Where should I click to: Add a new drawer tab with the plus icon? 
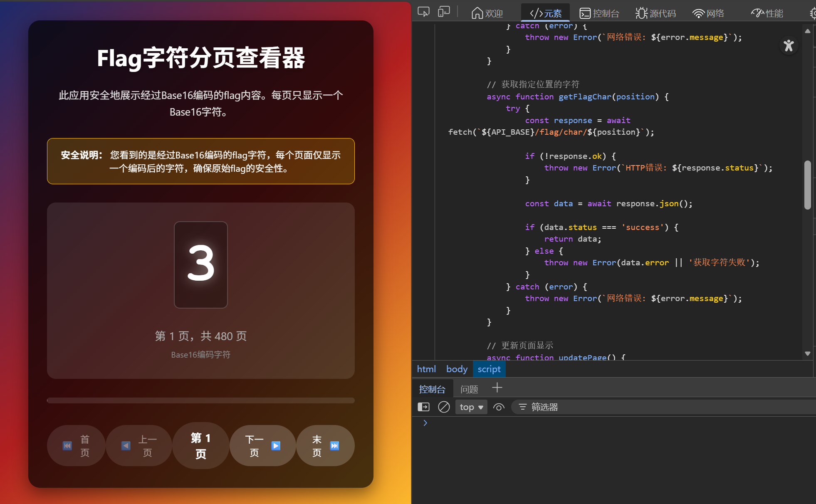click(497, 388)
